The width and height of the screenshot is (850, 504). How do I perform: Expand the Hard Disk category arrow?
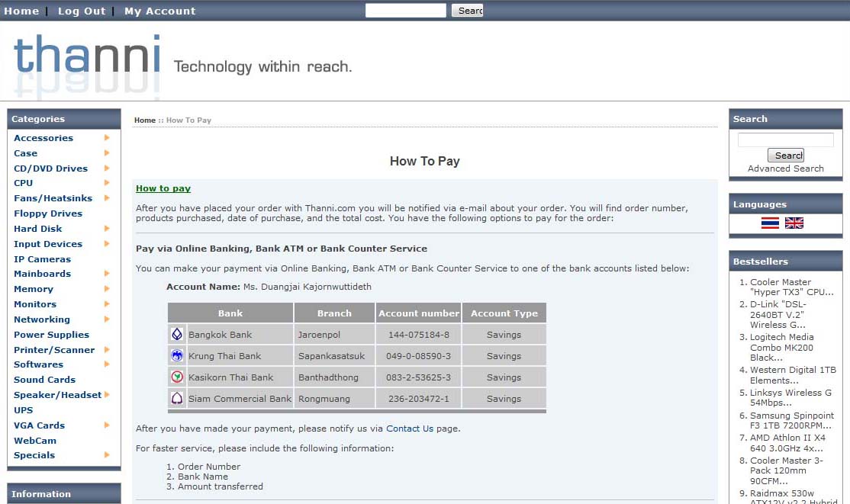tap(107, 228)
